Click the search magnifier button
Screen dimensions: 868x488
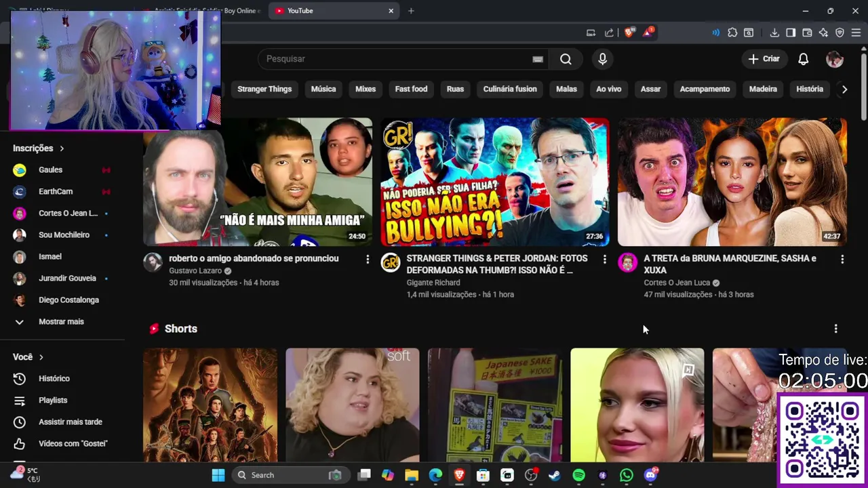566,59
